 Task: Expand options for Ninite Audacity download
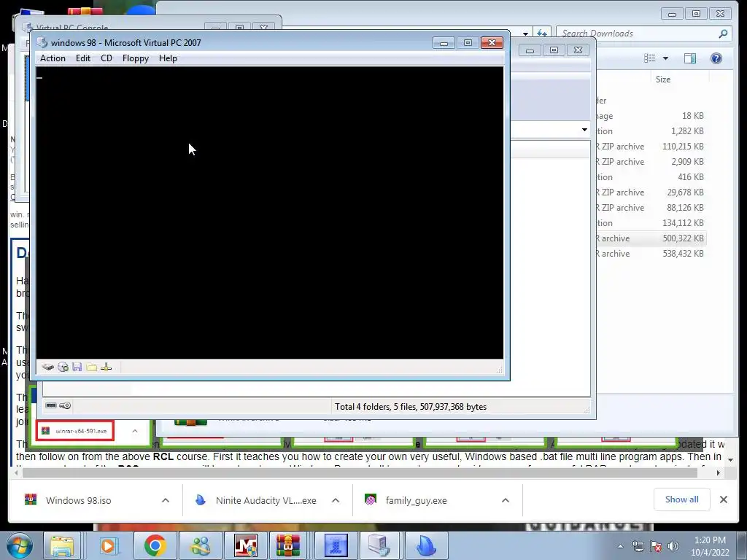tap(336, 500)
